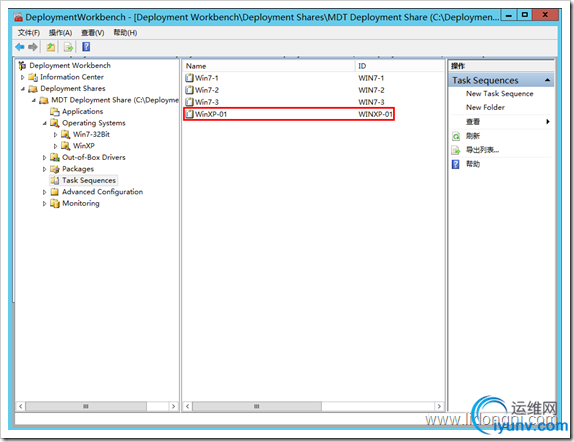The width and height of the screenshot is (574, 442).
Task: Collapse the Task Sequences actions section
Action: 547,80
